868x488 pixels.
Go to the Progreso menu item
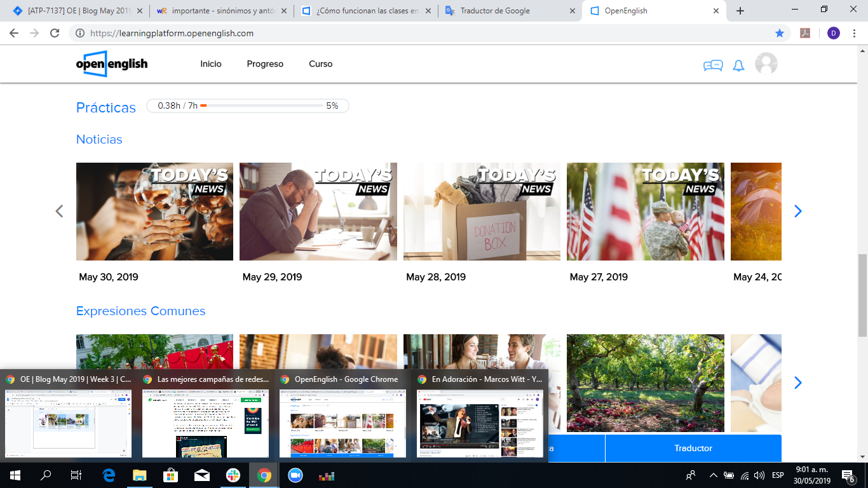[265, 64]
